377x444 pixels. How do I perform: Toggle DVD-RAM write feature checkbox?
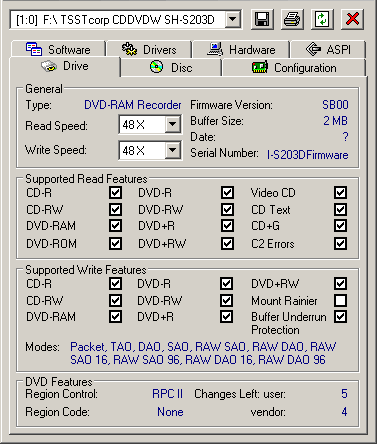[x=115, y=316]
